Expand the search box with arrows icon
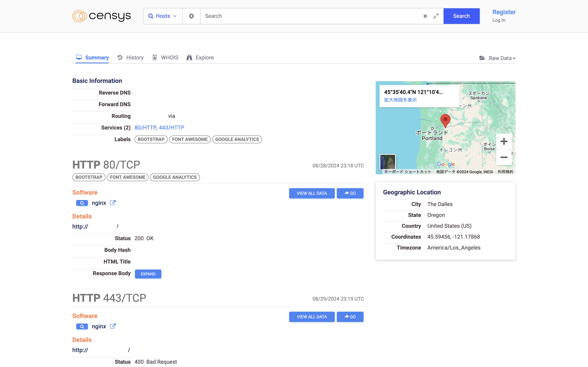Screen dimensions: 588x367 [436, 16]
